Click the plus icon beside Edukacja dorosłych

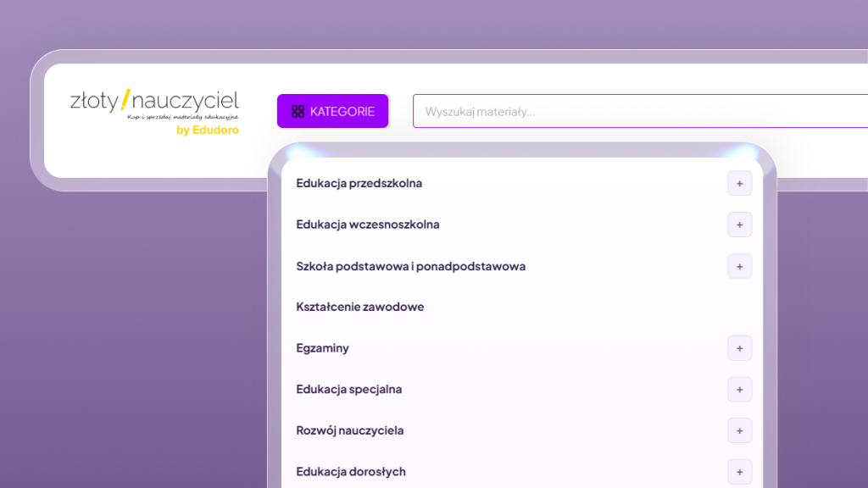coord(739,472)
